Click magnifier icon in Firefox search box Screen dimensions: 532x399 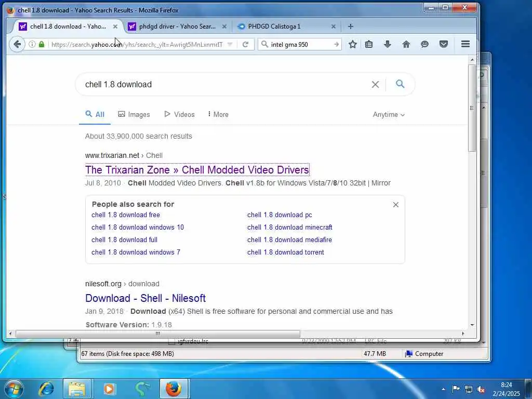pyautogui.click(x=264, y=44)
